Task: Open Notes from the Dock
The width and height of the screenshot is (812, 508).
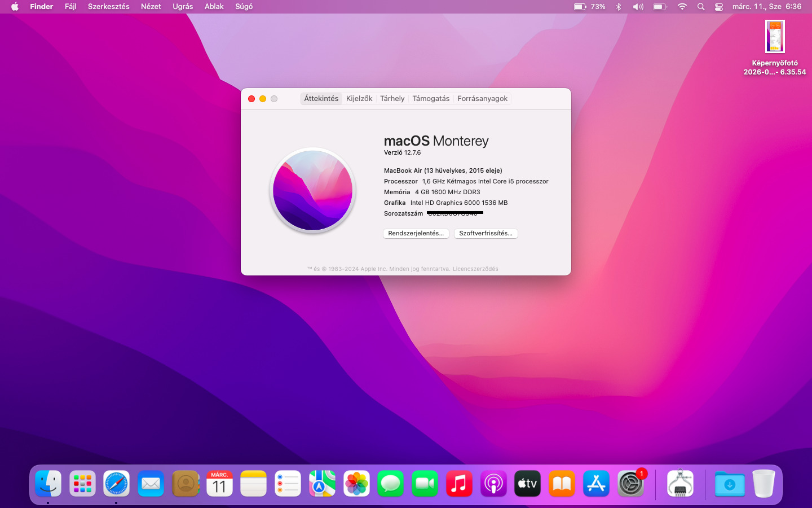Action: [x=254, y=484]
